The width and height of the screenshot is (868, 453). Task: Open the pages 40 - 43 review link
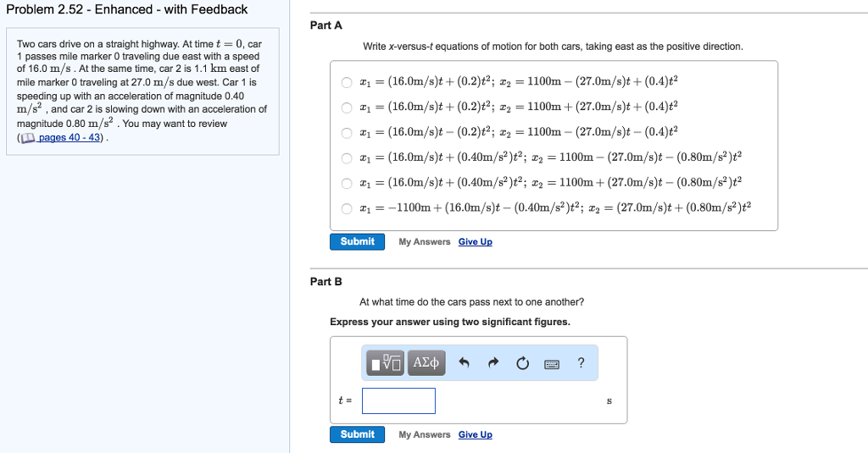coord(70,138)
